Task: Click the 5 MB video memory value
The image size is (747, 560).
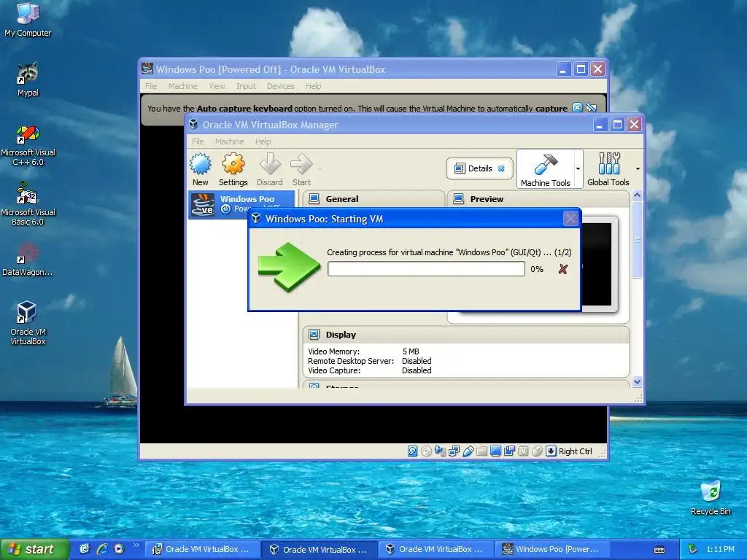Action: [x=411, y=351]
